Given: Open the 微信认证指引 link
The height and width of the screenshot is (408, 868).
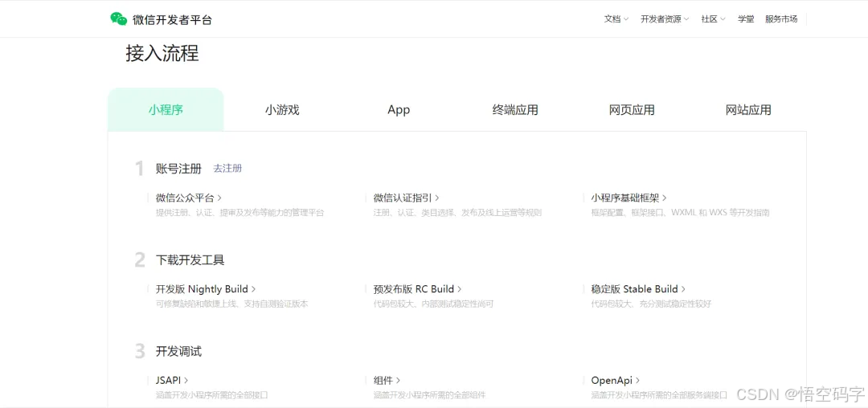Looking at the screenshot, I should tap(407, 198).
